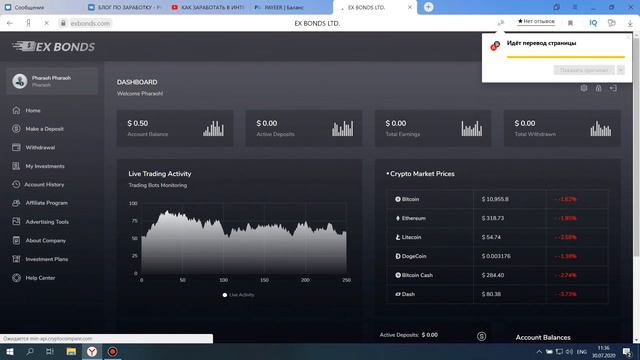Open dashboard settings gear icon
Image resolution: width=640 pixels, height=360 pixels.
(584, 88)
